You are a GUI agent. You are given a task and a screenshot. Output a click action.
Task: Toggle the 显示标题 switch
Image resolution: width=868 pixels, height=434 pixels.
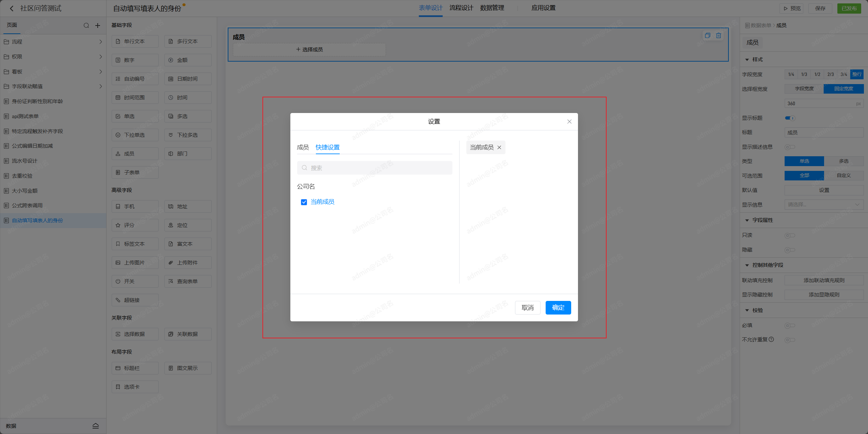[790, 118]
